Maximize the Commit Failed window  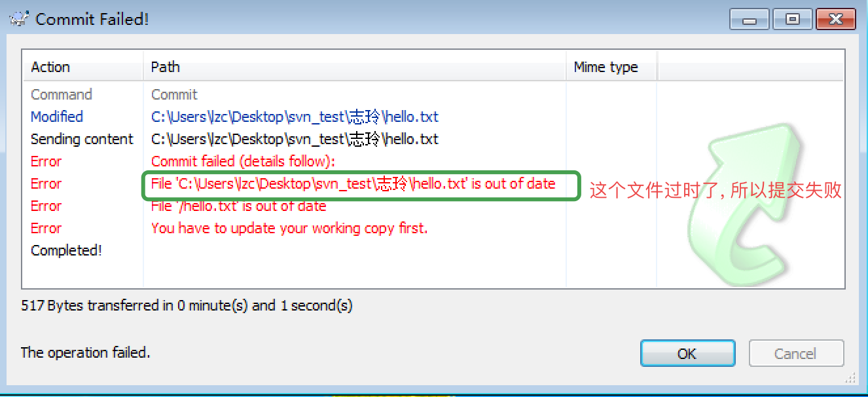point(793,19)
